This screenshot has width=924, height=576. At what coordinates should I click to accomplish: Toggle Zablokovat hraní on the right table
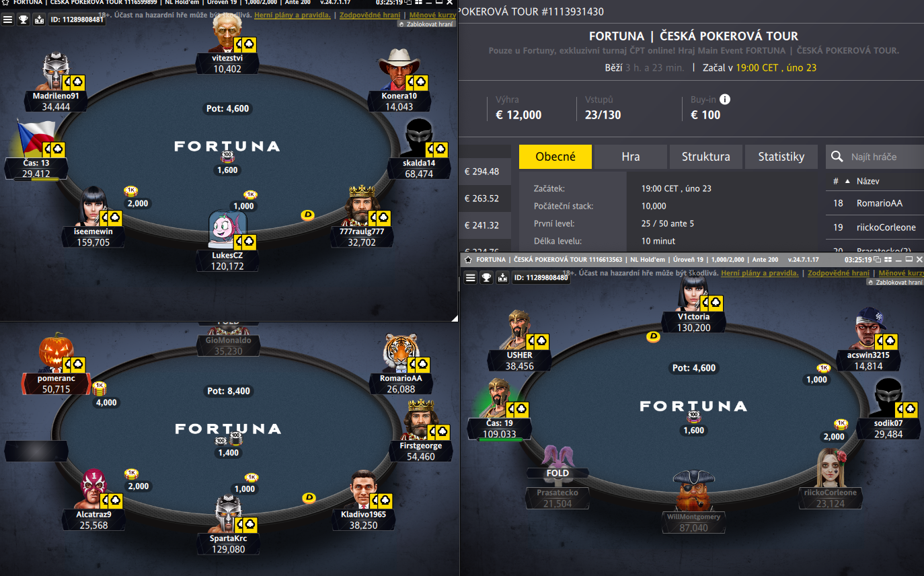(894, 282)
